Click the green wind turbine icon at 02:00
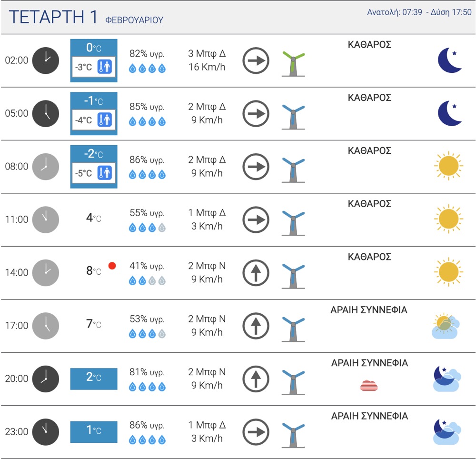 (x=293, y=63)
